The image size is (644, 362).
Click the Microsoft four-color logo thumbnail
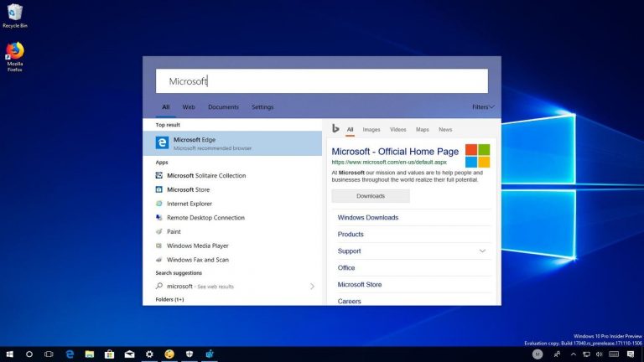[x=478, y=156]
